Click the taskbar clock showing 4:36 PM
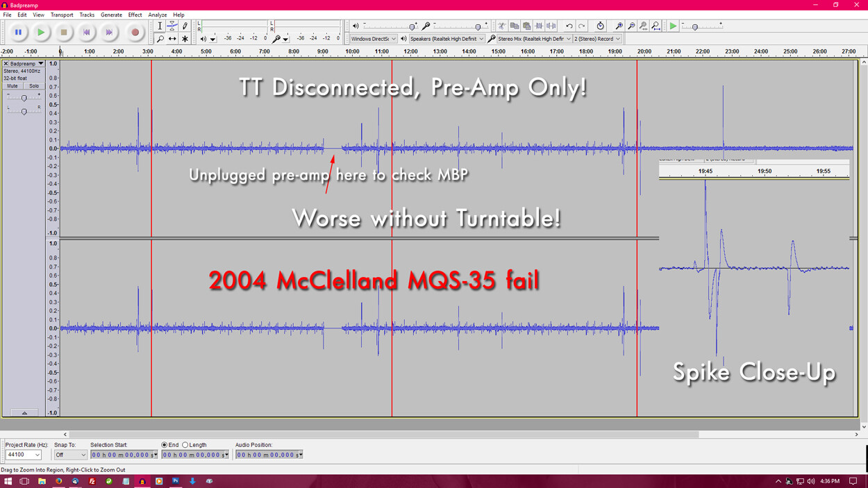 [x=830, y=481]
